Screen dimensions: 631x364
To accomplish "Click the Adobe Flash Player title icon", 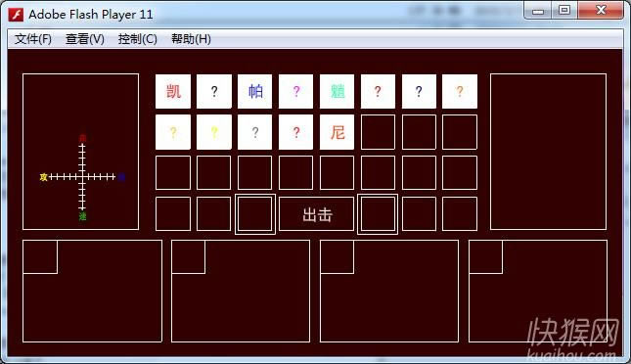I will point(16,15).
